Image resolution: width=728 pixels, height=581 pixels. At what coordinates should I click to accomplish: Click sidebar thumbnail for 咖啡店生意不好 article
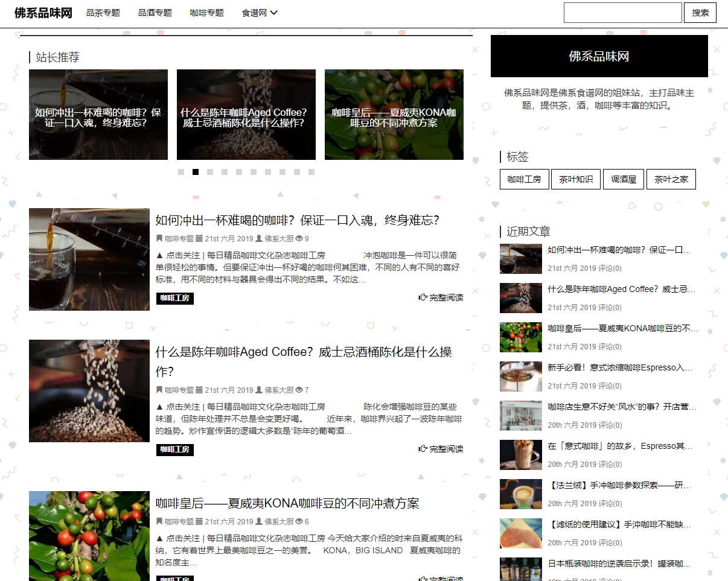coord(521,416)
